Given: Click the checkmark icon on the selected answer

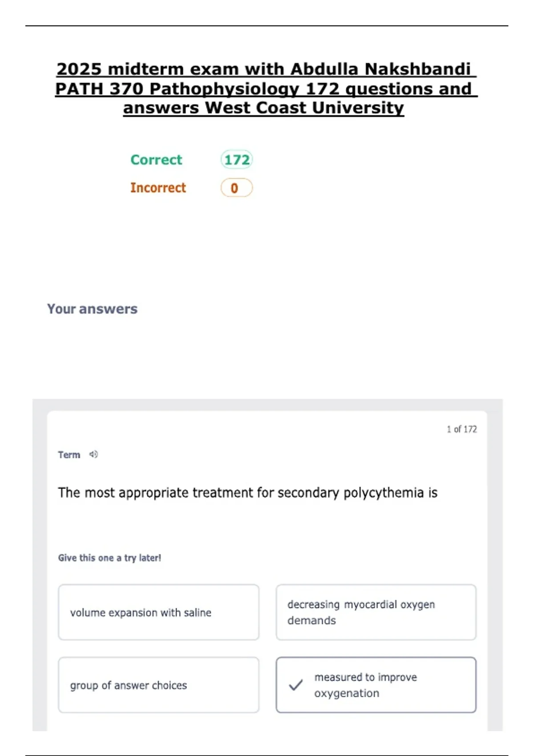Looking at the screenshot, I should [295, 685].
